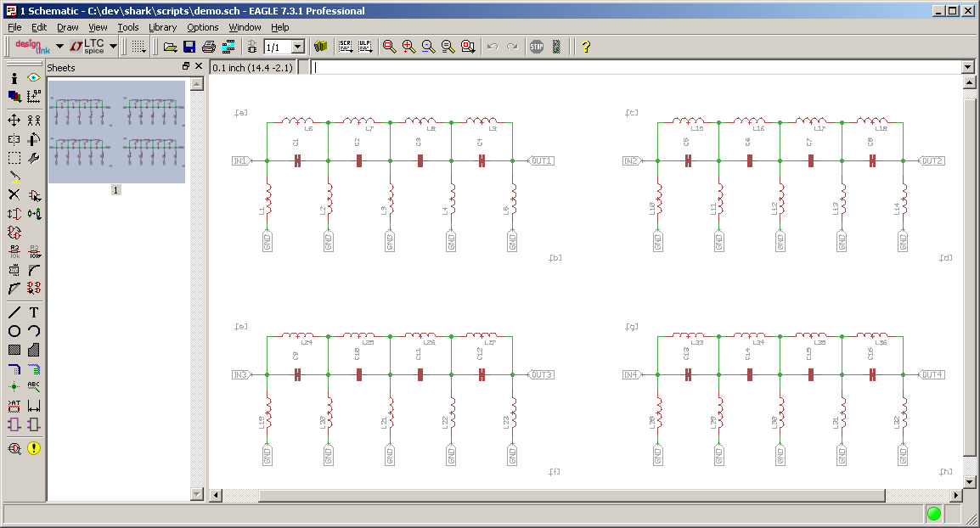Run ERC yellow exclamation icon
Image resolution: width=980 pixels, height=528 pixels.
coord(34,448)
